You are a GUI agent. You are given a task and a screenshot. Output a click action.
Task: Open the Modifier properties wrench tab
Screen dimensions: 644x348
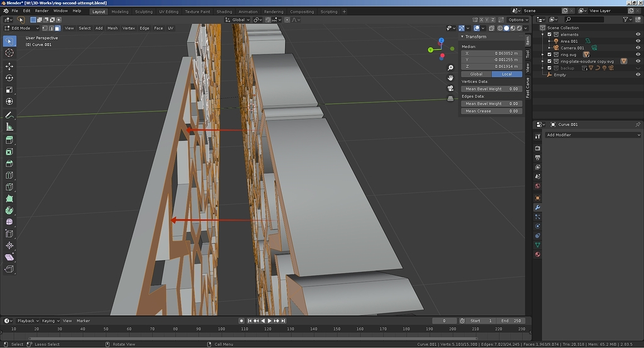click(538, 208)
